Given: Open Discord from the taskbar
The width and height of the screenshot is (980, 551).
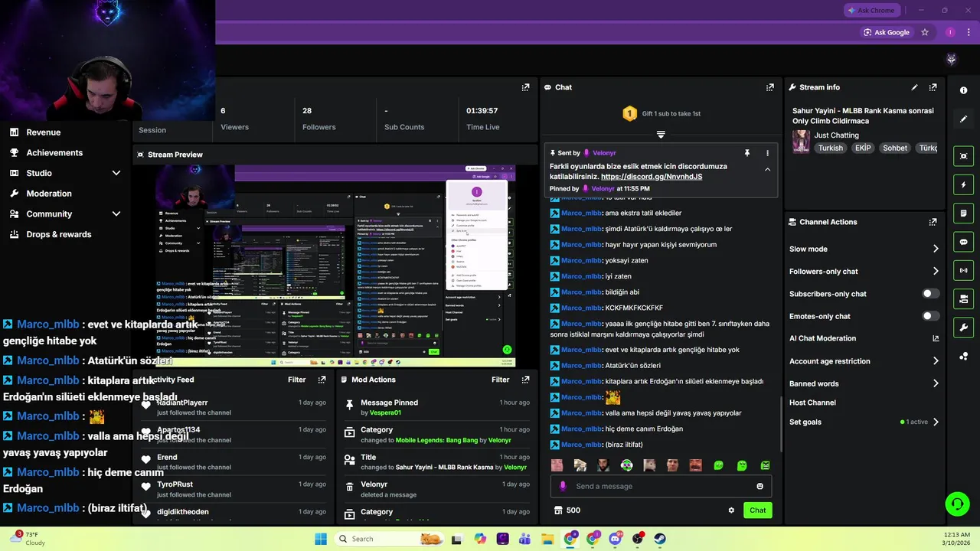Looking at the screenshot, I should (615, 539).
